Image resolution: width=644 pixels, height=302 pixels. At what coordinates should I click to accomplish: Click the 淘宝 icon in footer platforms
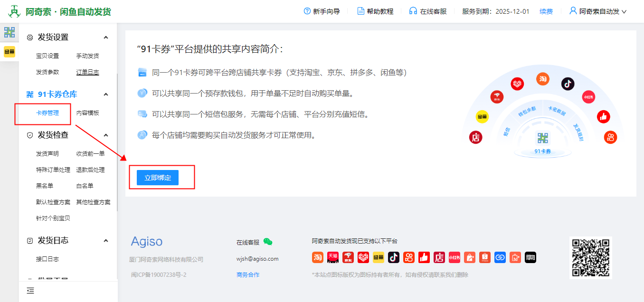318,257
